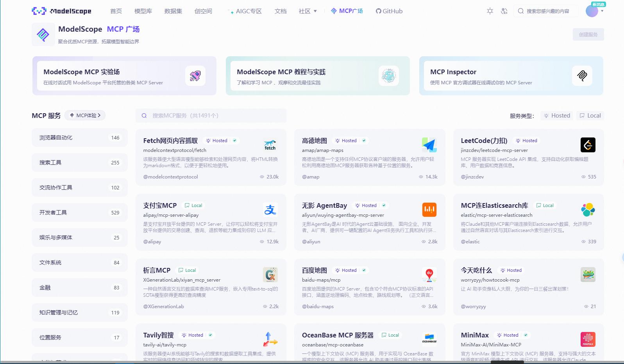Select the 位置服务 category
Viewport: 624px width, 364px height.
[80, 337]
